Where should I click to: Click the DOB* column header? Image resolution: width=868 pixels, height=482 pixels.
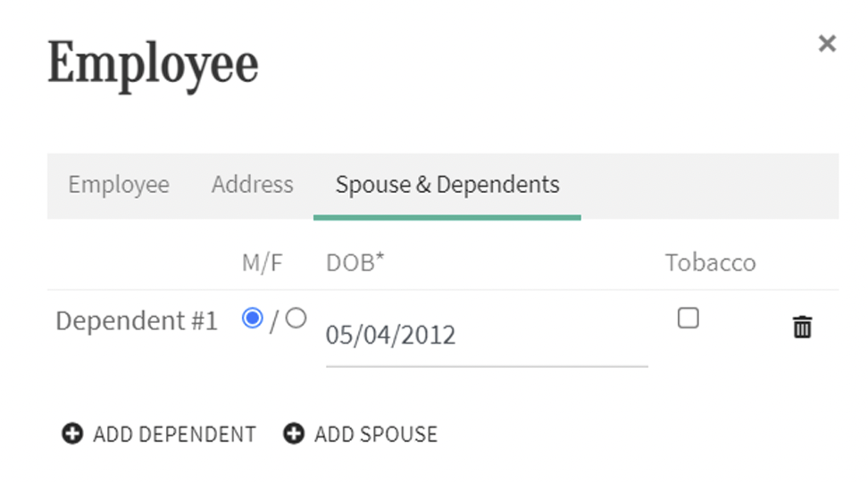[x=355, y=262]
